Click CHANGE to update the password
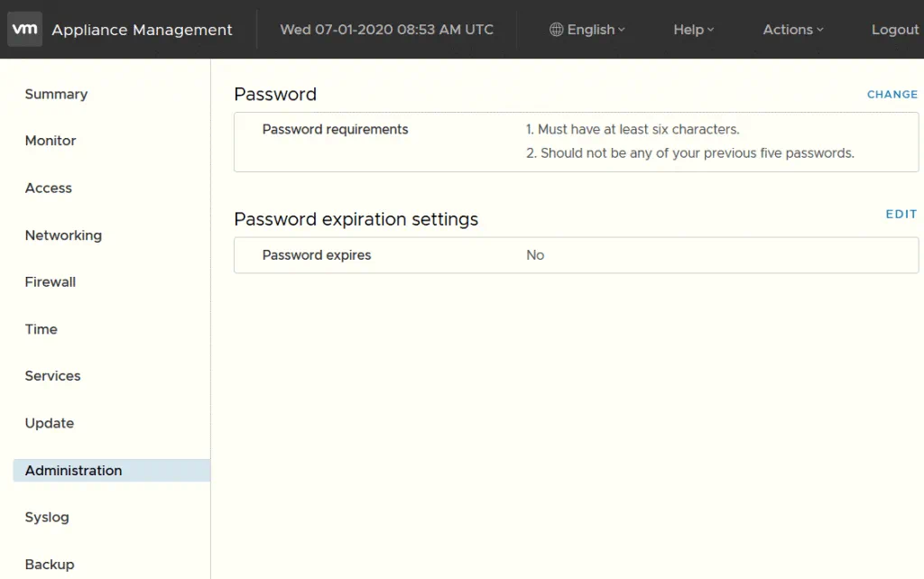Screen dimensions: 924x579 pos(892,94)
